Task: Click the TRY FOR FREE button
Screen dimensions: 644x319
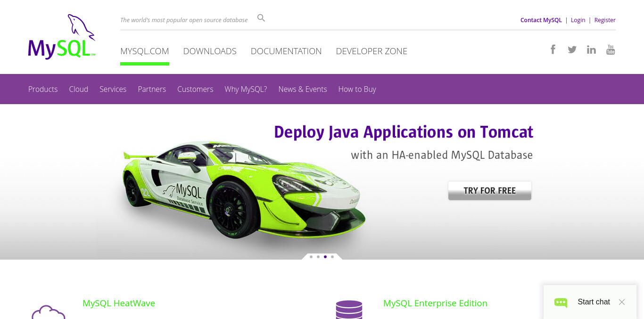Action: click(x=490, y=191)
